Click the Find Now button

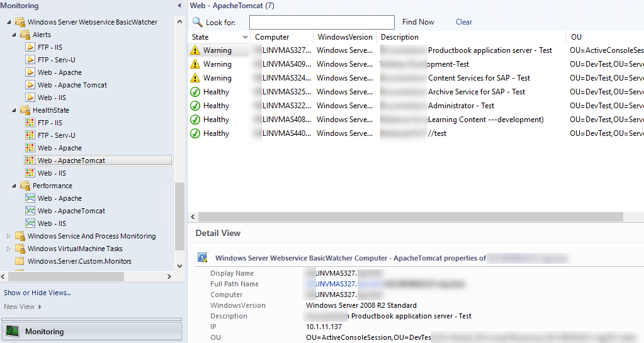pyautogui.click(x=418, y=22)
